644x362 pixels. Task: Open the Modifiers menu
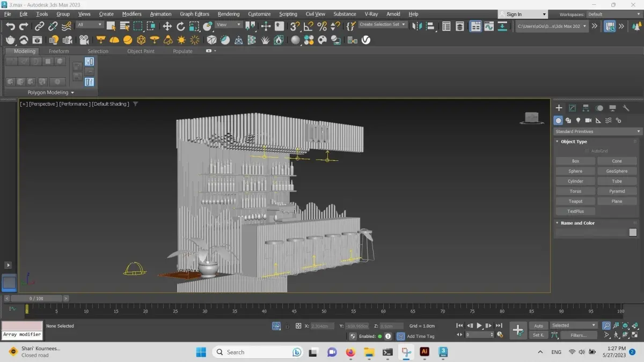pyautogui.click(x=132, y=14)
